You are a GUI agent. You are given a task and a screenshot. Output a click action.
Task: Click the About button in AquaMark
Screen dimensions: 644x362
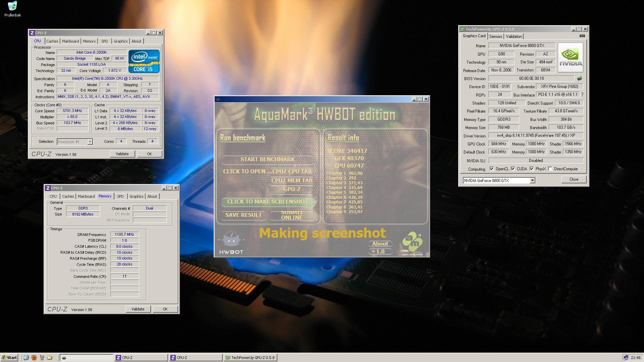click(x=380, y=244)
